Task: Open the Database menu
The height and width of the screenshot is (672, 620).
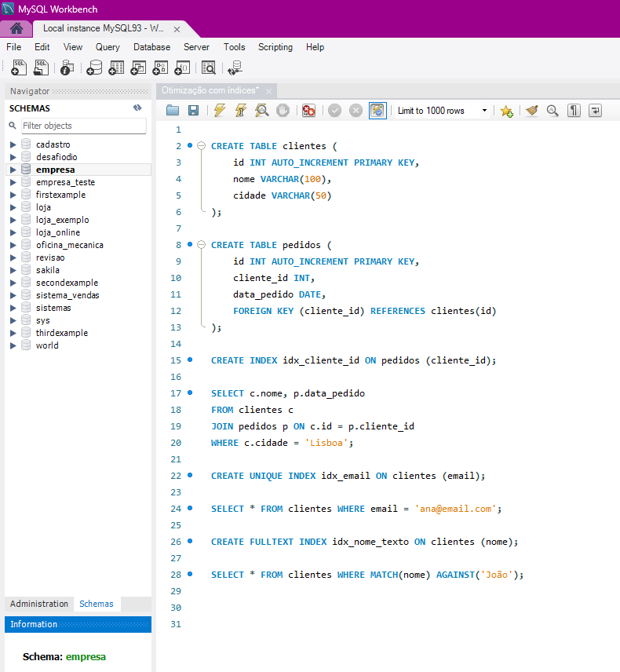Action: (151, 47)
